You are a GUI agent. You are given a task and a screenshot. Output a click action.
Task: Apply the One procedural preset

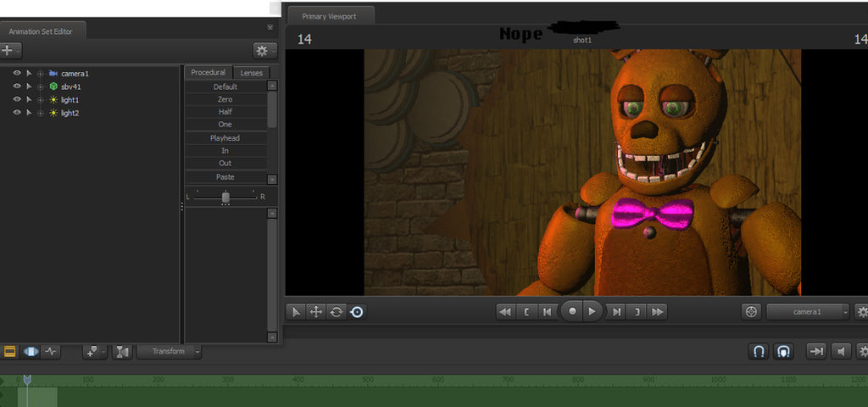click(225, 125)
